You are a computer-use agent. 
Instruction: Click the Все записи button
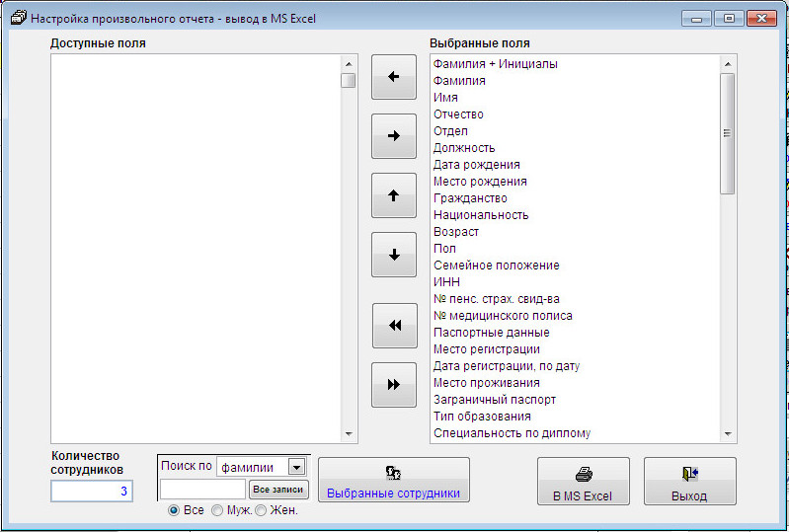pos(278,490)
